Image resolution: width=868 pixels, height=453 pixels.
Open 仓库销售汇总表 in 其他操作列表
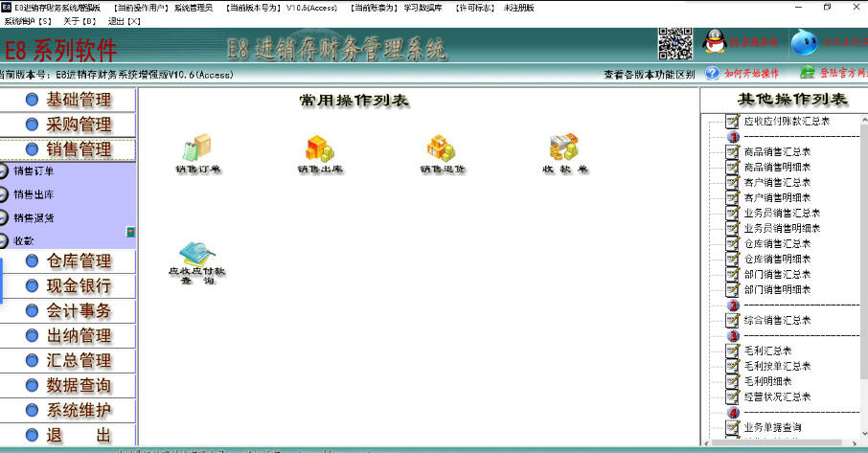pos(777,243)
